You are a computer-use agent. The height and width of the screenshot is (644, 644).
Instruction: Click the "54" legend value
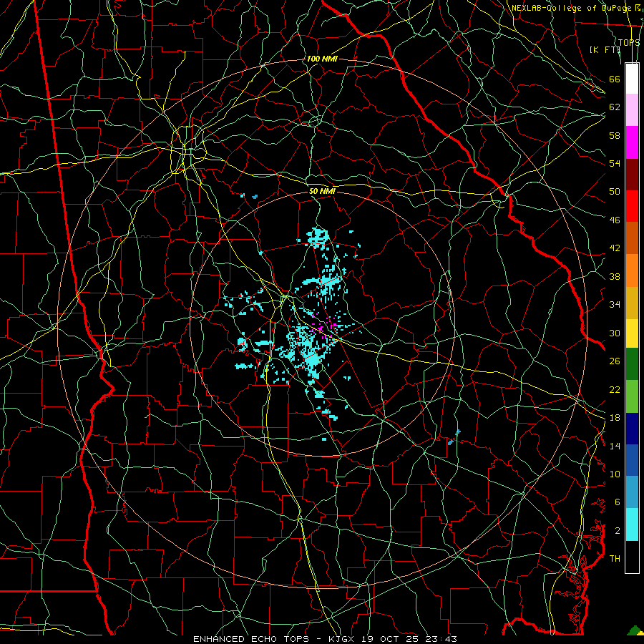click(615, 163)
